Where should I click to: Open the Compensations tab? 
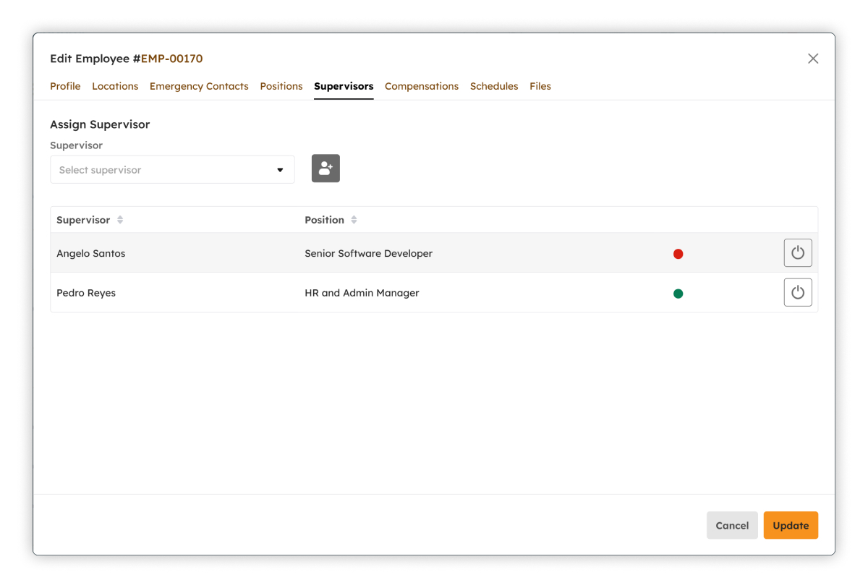coord(422,86)
